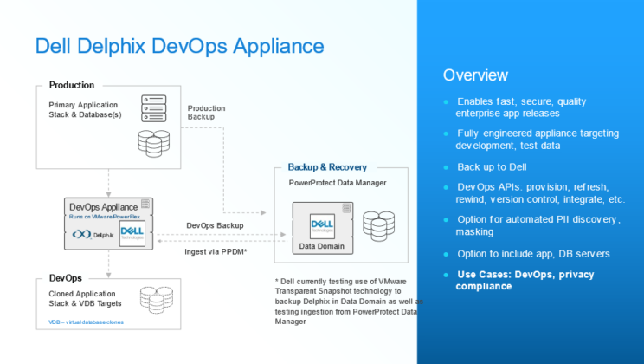
Task: Click the DevOps Backup arrow label
Action: click(x=216, y=225)
